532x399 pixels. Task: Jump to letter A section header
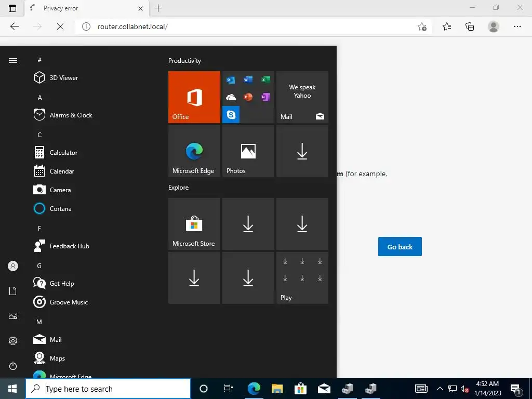pyautogui.click(x=39, y=97)
